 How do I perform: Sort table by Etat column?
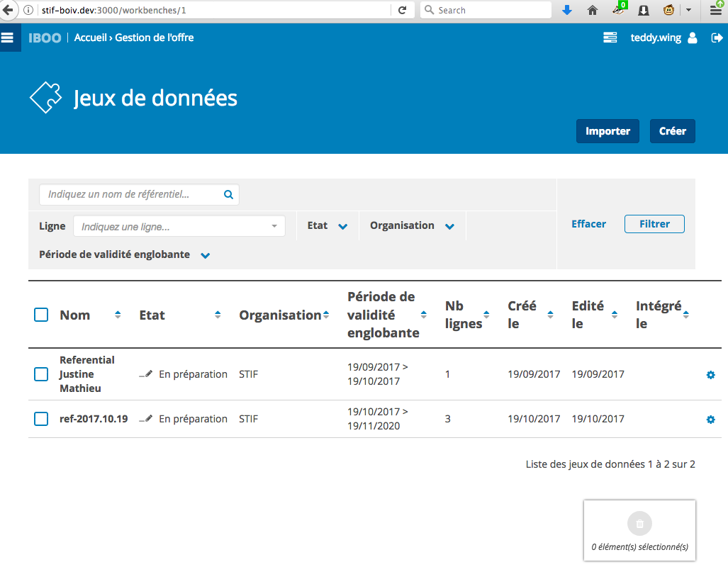point(218,315)
